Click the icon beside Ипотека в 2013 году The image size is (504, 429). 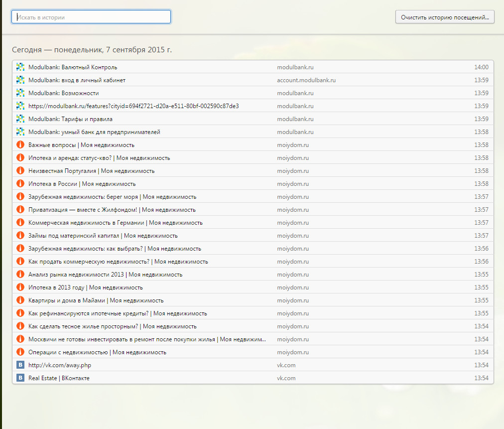pos(20,287)
